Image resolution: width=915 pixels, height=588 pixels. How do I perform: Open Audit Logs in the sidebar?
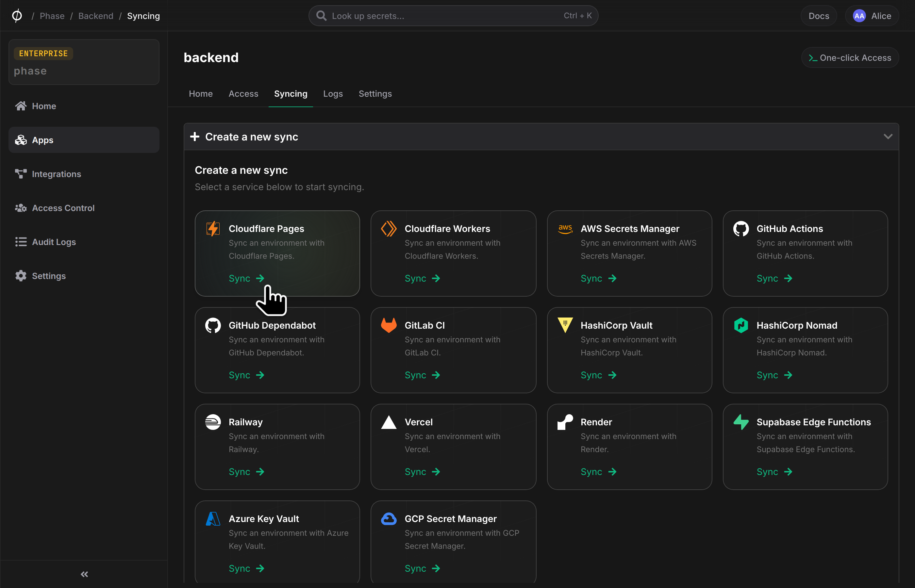84,242
